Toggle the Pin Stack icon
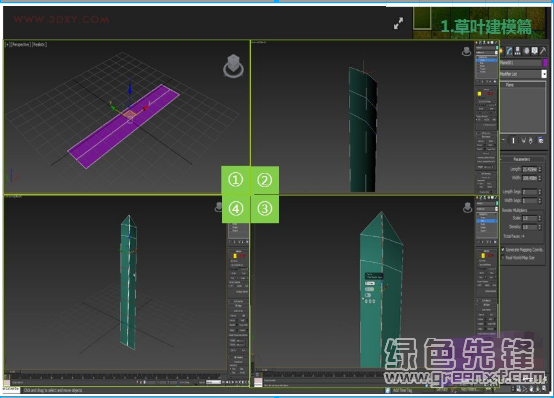This screenshot has width=554, height=398. pos(503,140)
